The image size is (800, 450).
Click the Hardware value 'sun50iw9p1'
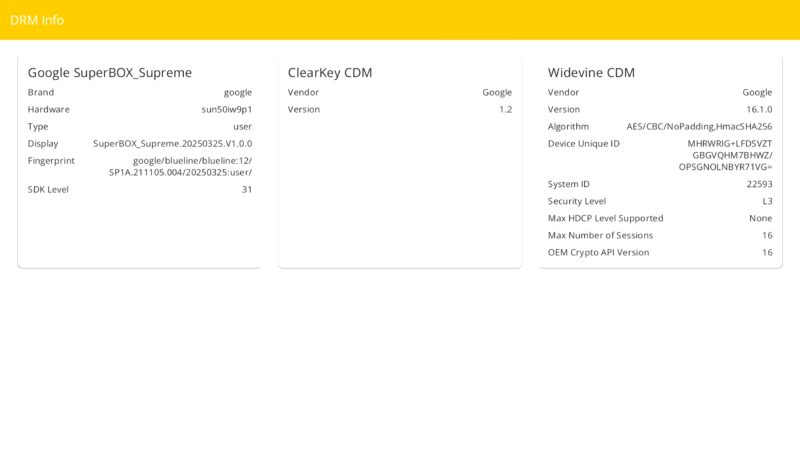click(x=227, y=109)
